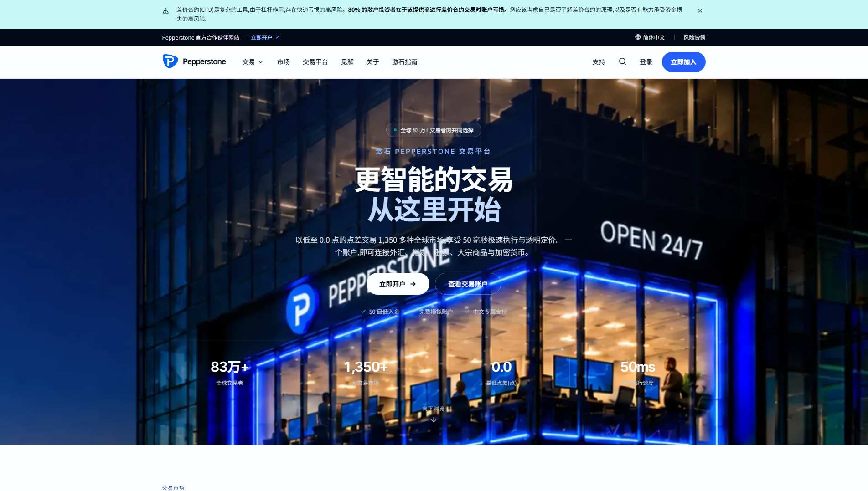Click the 查看交易账户 button
The width and height of the screenshot is (868, 491).
(468, 284)
